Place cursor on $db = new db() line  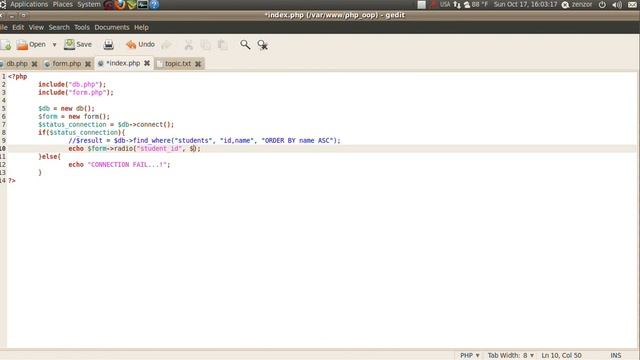click(66, 109)
